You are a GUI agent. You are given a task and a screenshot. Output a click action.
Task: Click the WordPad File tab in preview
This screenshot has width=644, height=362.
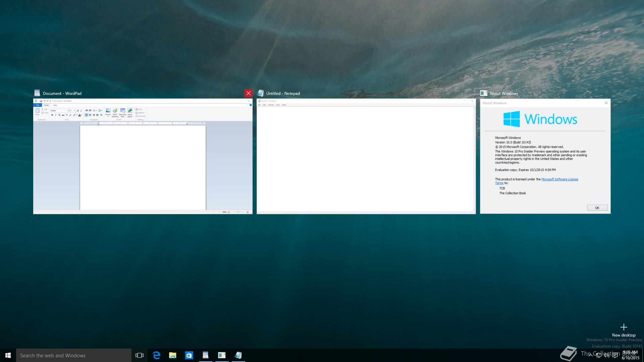click(x=38, y=105)
